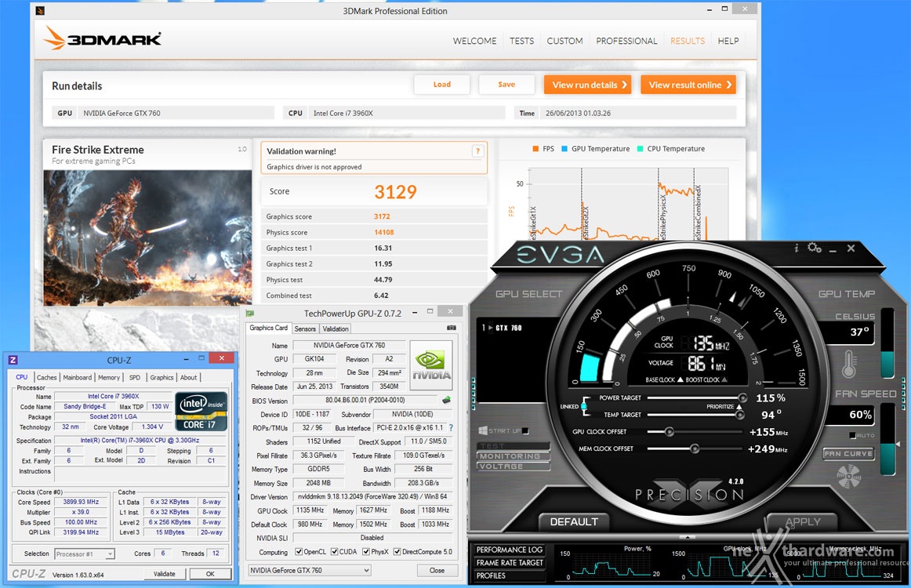The width and height of the screenshot is (911, 588).
Task: Click the Windows logo beside Start Up
Action: pos(483,430)
